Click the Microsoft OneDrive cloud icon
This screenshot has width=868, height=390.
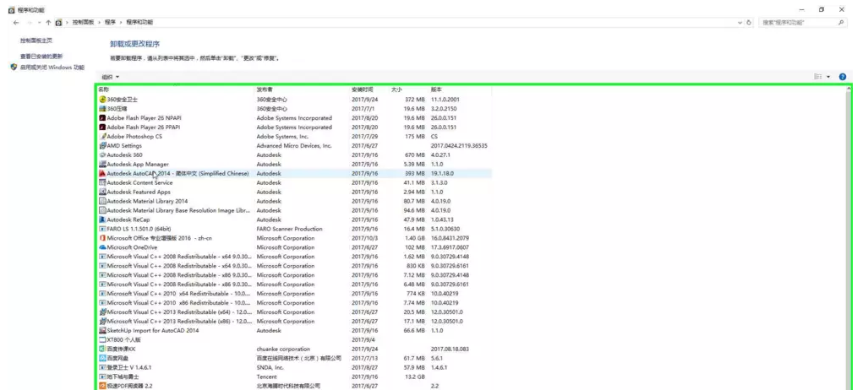tap(102, 247)
